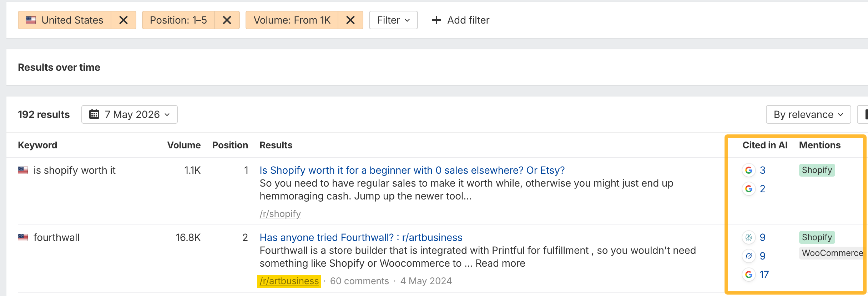The image size is (868, 296).
Task: Click the 1.1K volume value
Action: [x=192, y=170]
